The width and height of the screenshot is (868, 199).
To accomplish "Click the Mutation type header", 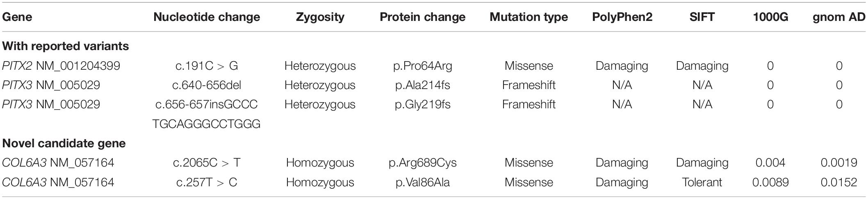I will [529, 17].
